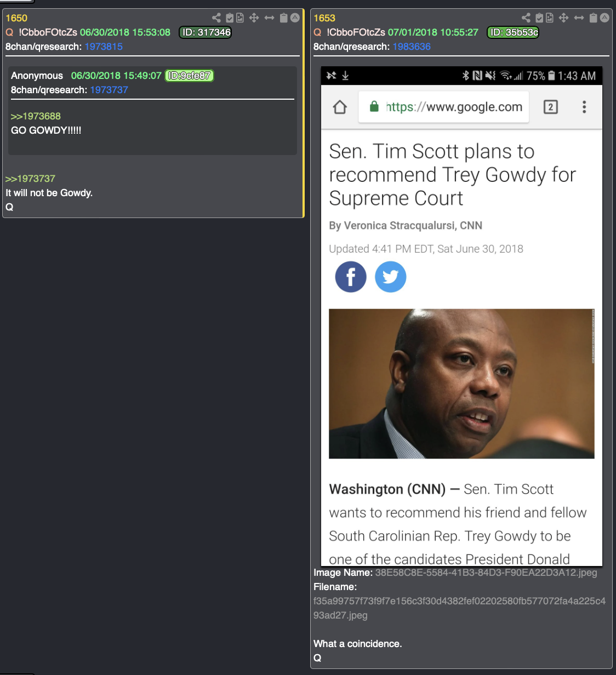The height and width of the screenshot is (675, 616).
Task: Click the four-way move arrows on post 1653
Action: (x=563, y=18)
